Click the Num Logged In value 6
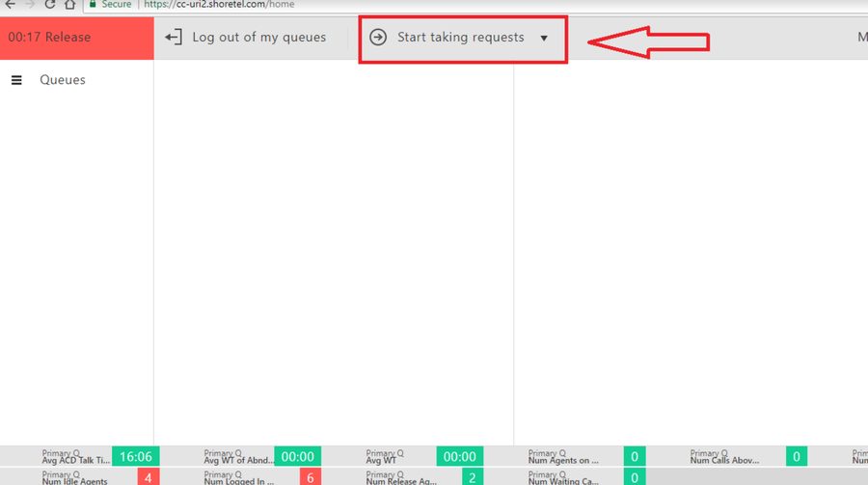The width and height of the screenshot is (868, 485). coord(311,476)
